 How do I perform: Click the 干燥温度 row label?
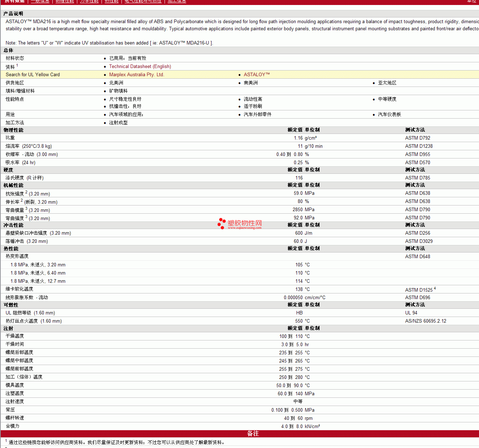coord(15,336)
